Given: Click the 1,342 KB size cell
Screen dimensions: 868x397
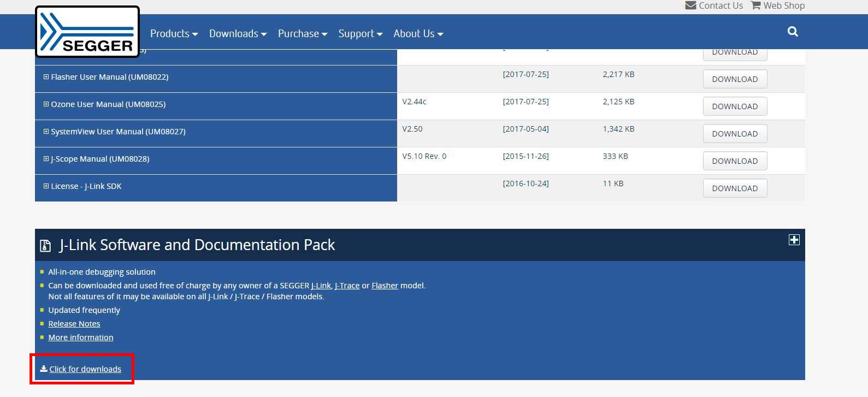Looking at the screenshot, I should [618, 129].
